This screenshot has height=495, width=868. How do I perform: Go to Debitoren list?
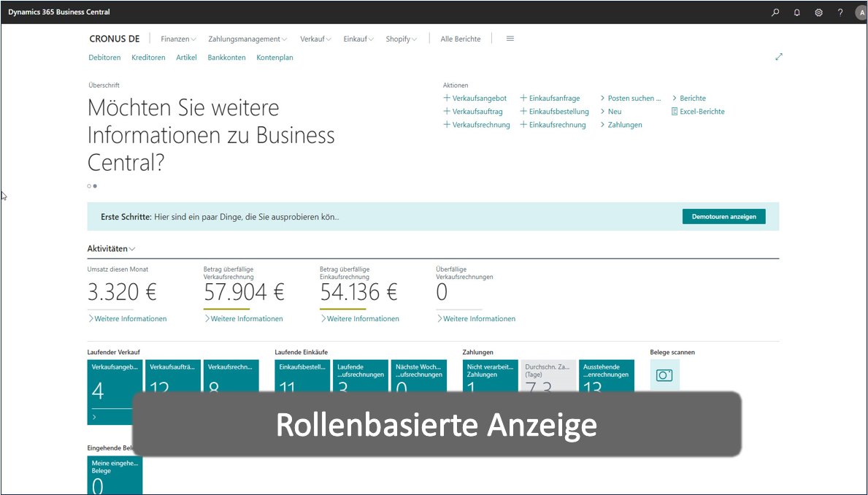tap(104, 58)
